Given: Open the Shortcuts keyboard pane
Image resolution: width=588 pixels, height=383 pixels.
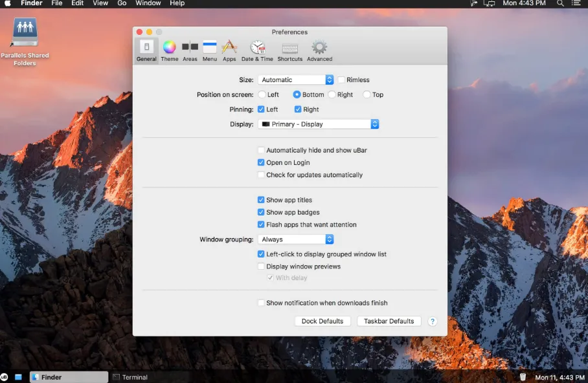Looking at the screenshot, I should click(290, 50).
